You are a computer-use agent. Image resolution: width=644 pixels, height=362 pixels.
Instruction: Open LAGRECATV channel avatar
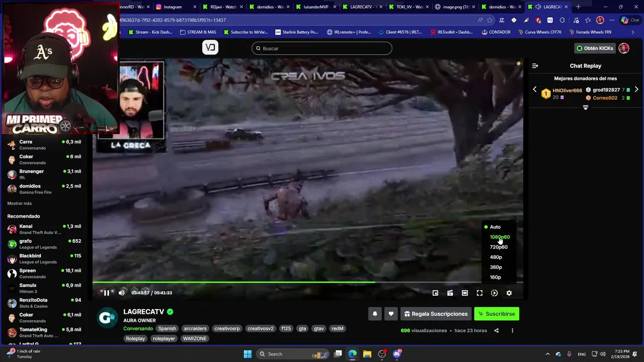tap(107, 318)
